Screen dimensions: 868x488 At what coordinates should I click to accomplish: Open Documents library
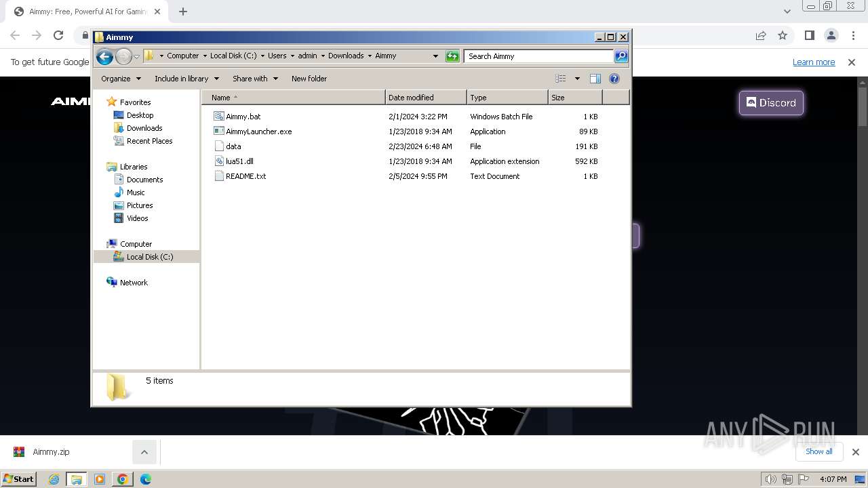[144, 180]
